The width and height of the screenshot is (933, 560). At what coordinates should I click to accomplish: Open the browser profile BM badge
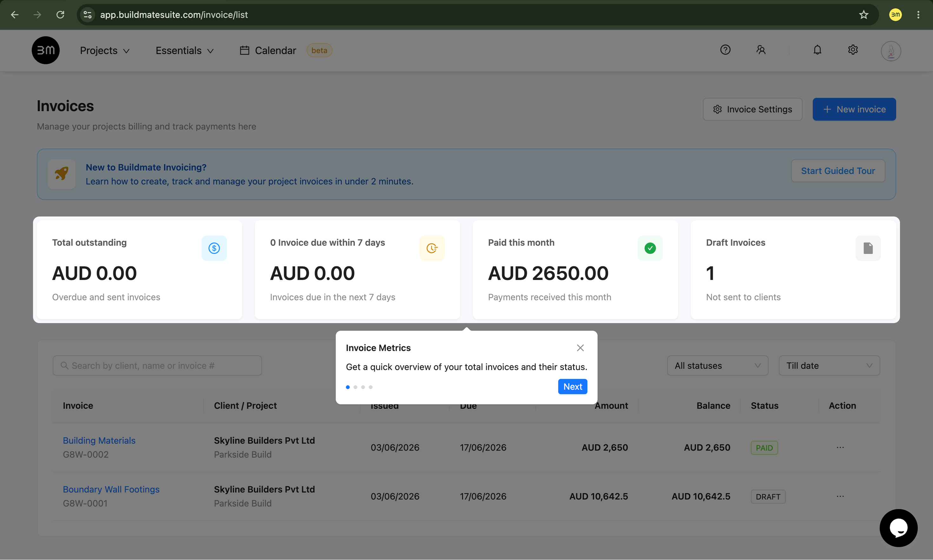[x=895, y=15]
